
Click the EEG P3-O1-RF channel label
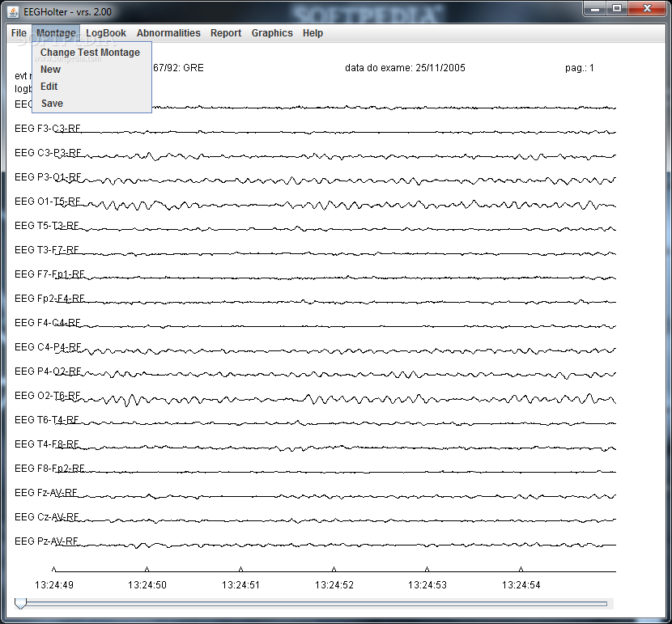click(48, 177)
